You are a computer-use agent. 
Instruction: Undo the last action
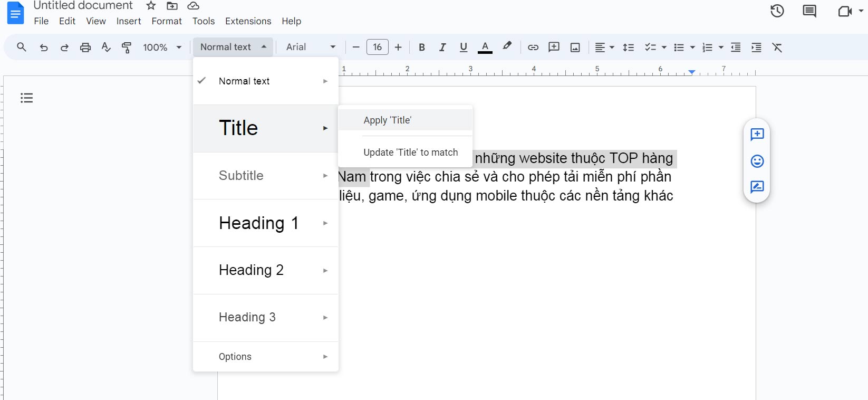click(44, 47)
